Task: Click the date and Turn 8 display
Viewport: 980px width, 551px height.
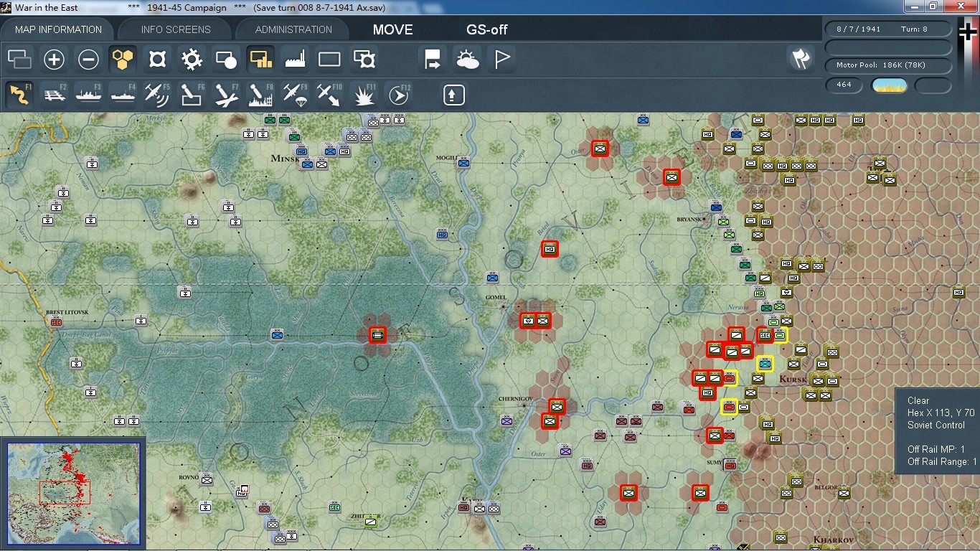Action: [889, 29]
